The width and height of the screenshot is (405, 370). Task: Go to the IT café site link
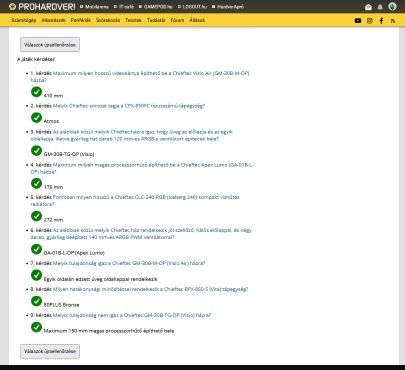coord(124,7)
